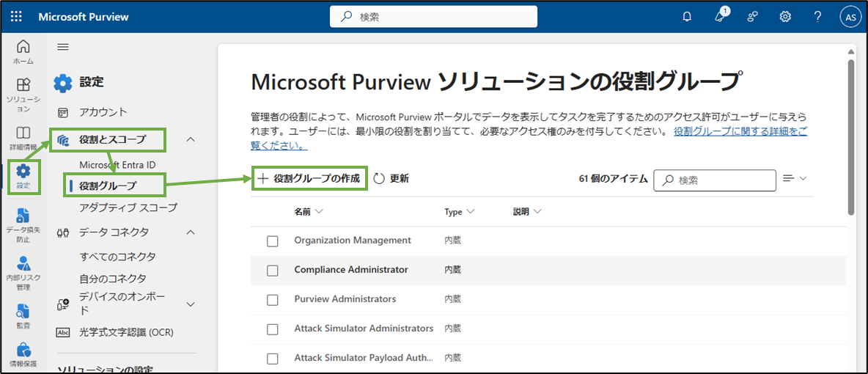
Task: Open すべてのコネクタ submenu item
Action: [x=117, y=257]
